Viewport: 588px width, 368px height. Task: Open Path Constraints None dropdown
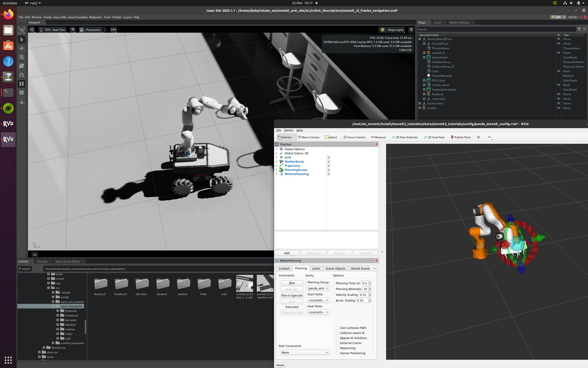[x=305, y=352]
